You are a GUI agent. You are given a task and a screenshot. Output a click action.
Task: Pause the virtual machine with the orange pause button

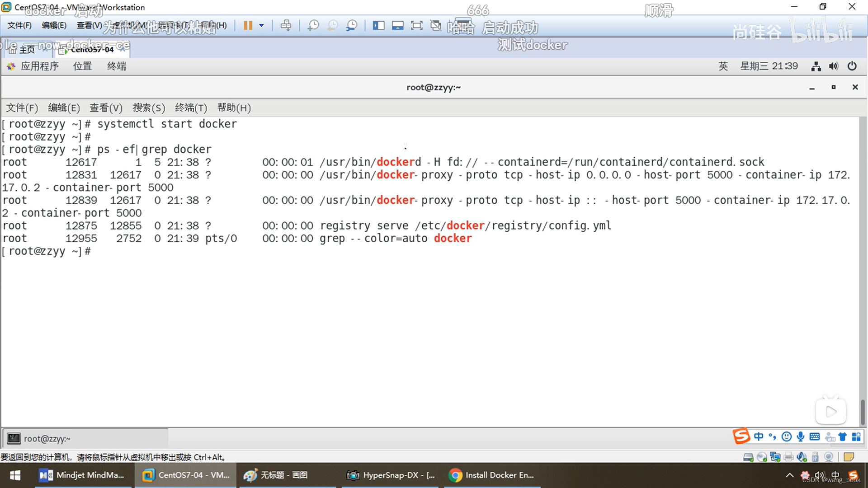click(x=248, y=25)
